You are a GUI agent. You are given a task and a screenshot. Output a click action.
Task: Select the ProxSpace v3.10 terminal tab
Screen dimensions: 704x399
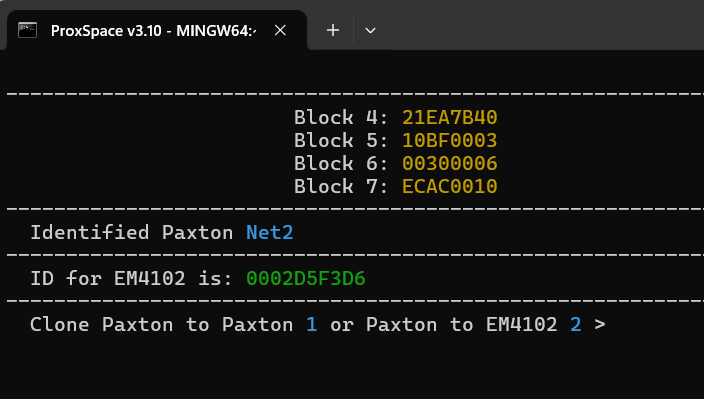[157, 30]
